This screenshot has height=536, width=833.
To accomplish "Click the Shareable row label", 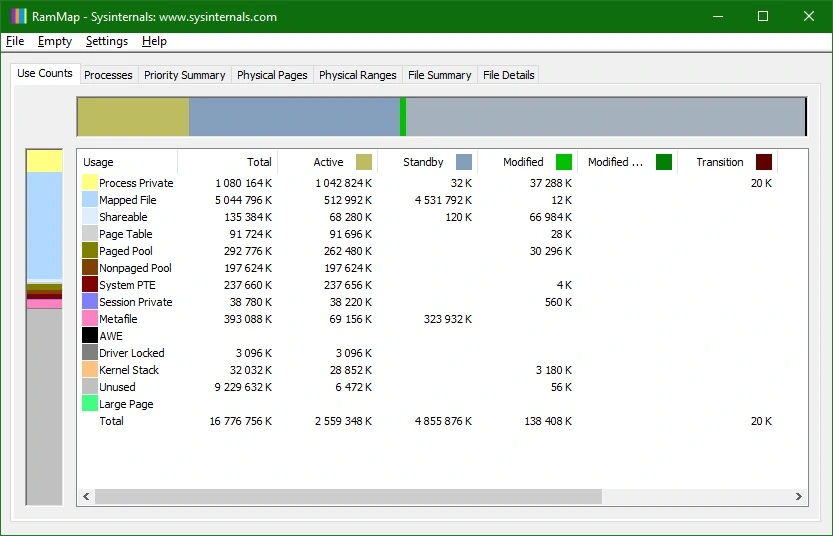I will [x=123, y=217].
